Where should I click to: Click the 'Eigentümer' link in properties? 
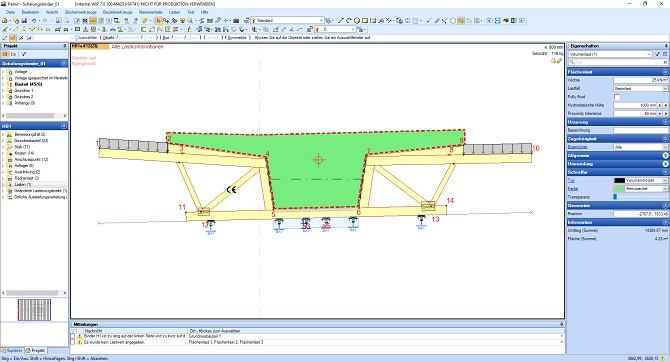[x=577, y=147]
